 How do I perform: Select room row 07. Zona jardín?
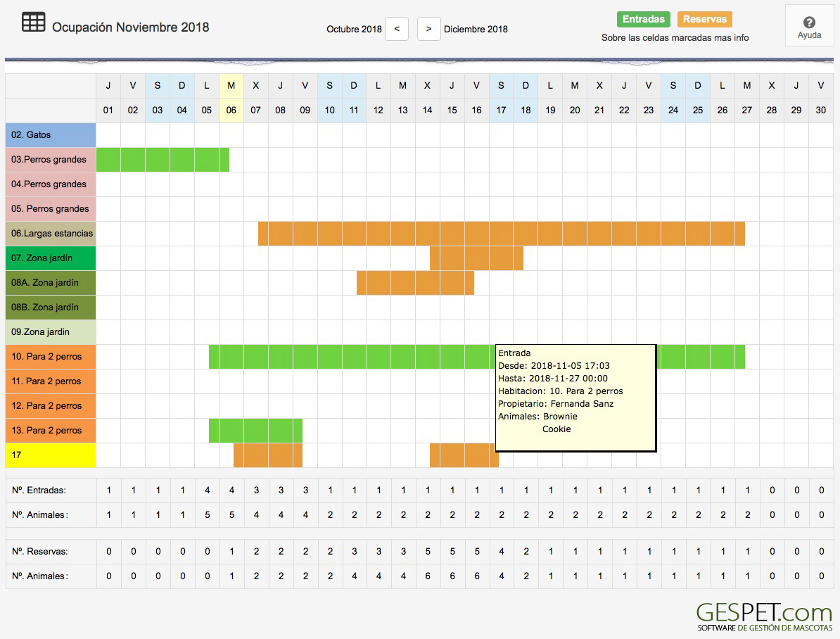click(x=51, y=258)
